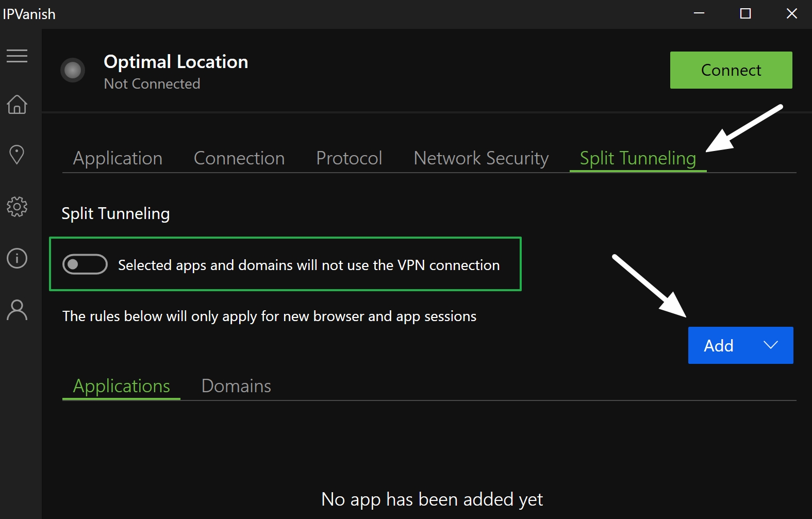Open Locations via map pin icon

click(x=17, y=155)
